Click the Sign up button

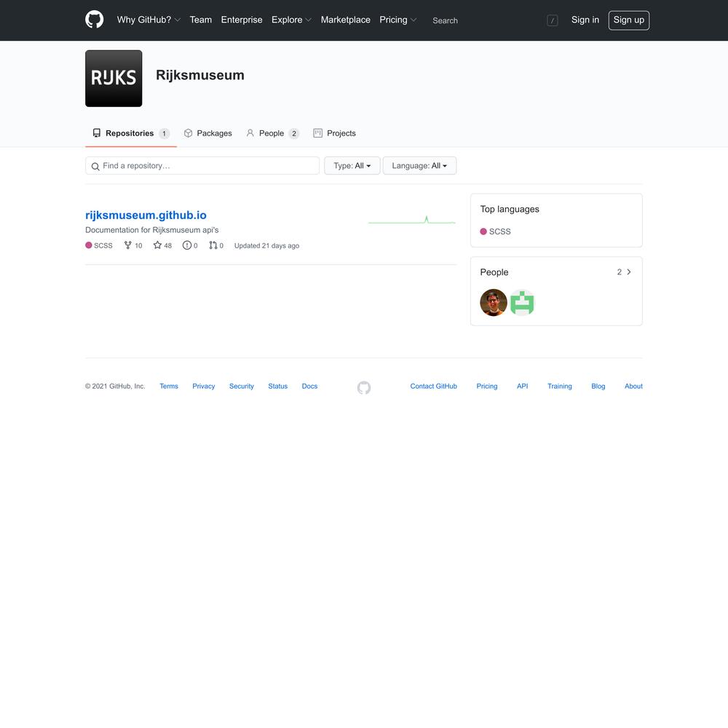629,20
